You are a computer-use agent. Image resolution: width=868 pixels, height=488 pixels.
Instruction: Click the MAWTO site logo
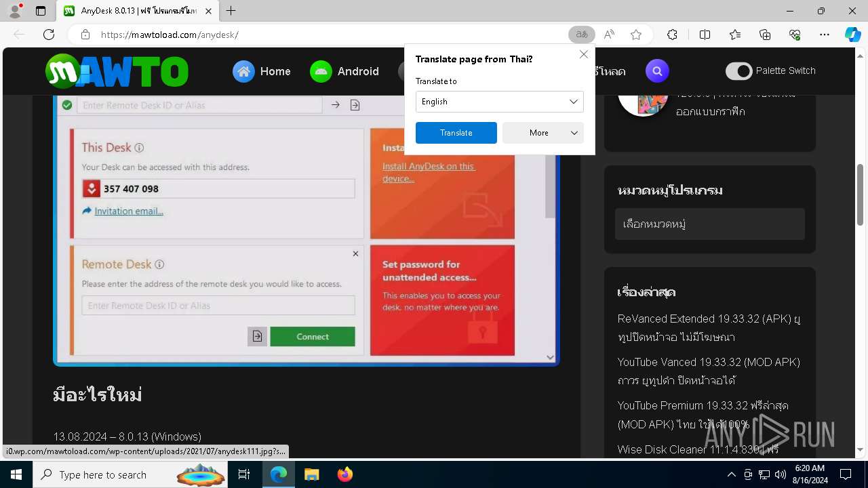point(117,71)
